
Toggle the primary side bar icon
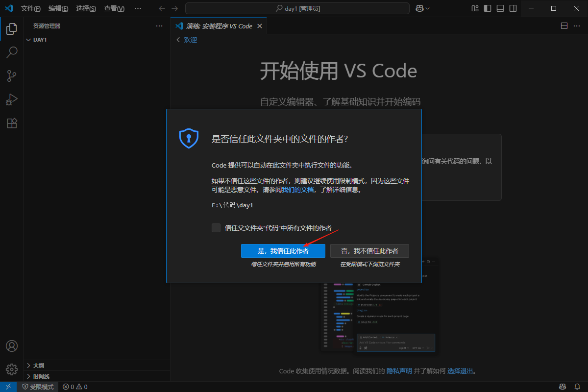488,8
